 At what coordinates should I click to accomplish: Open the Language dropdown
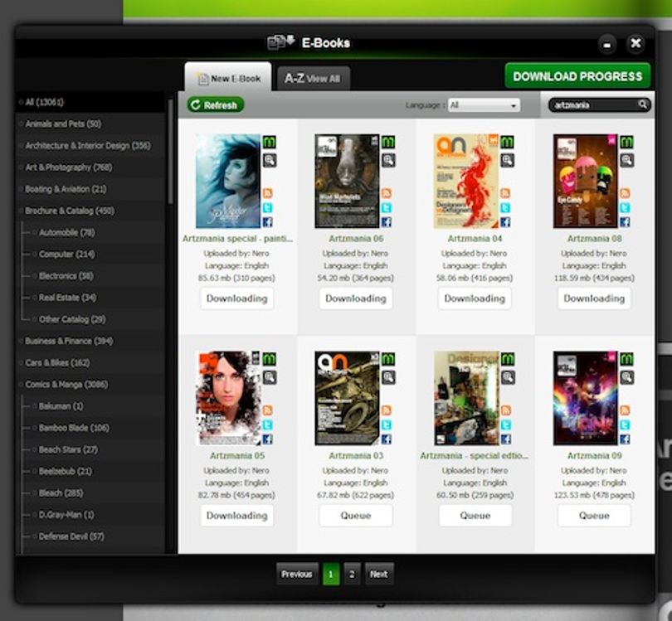pyautogui.click(x=484, y=105)
